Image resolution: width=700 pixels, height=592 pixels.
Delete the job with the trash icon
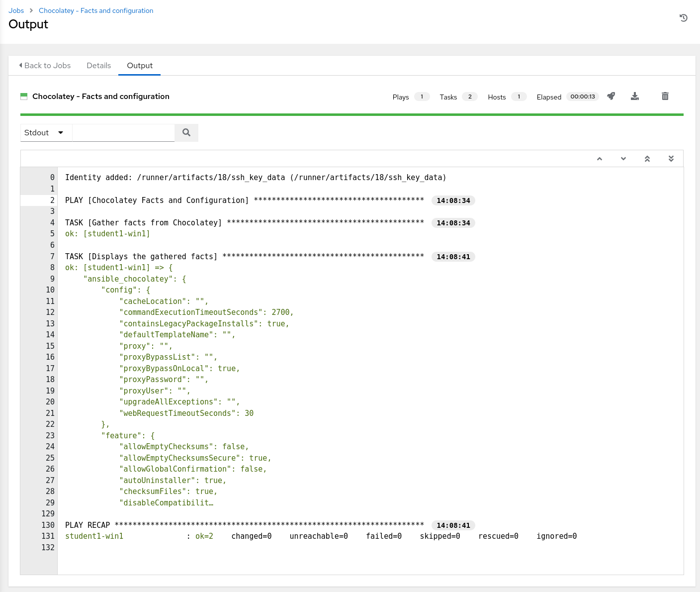665,96
